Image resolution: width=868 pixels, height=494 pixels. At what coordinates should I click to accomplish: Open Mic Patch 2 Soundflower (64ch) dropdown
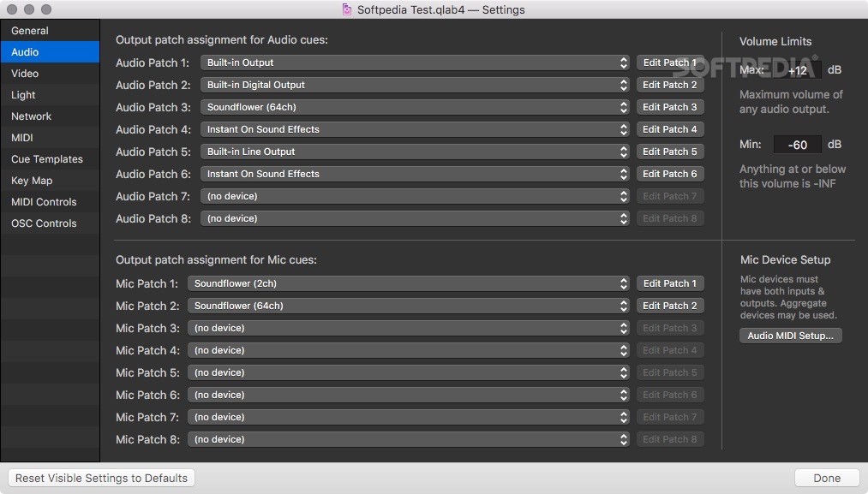[x=409, y=306]
